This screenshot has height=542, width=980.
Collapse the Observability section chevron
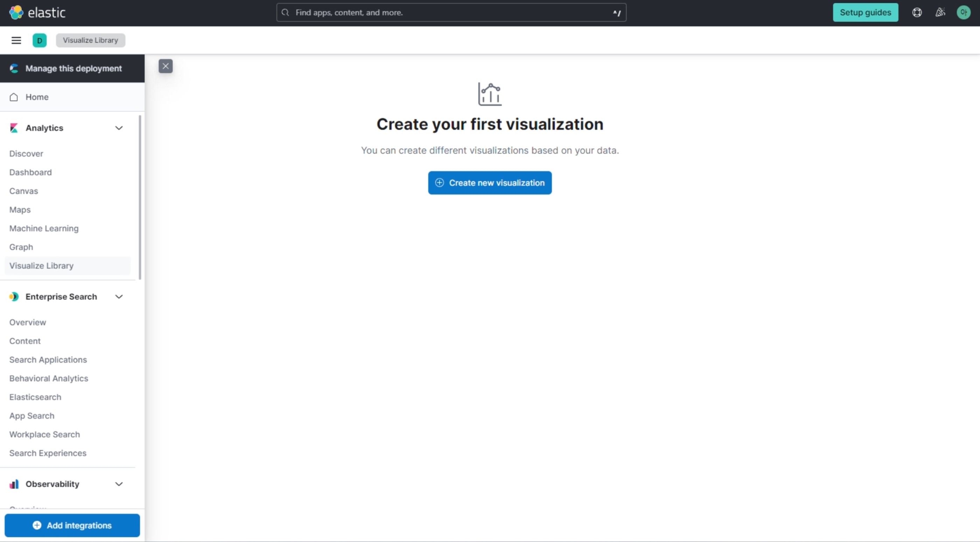119,484
